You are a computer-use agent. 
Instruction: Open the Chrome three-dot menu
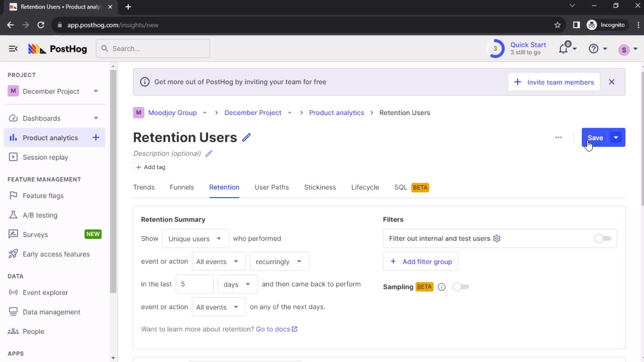pyautogui.click(x=638, y=25)
